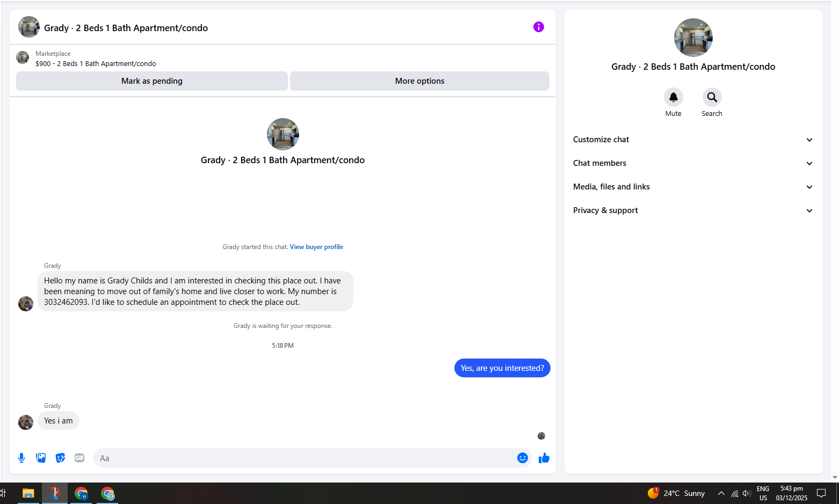Start a voice clip with microphone icon
The height and width of the screenshot is (504, 839).
coord(21,458)
